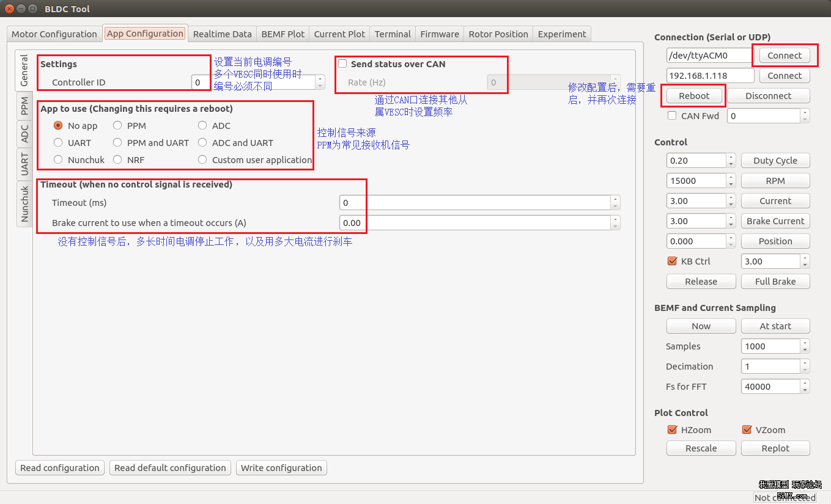Screen dimensions: 831x504
Task: Open the vertical UART side tab
Action: coord(24,164)
